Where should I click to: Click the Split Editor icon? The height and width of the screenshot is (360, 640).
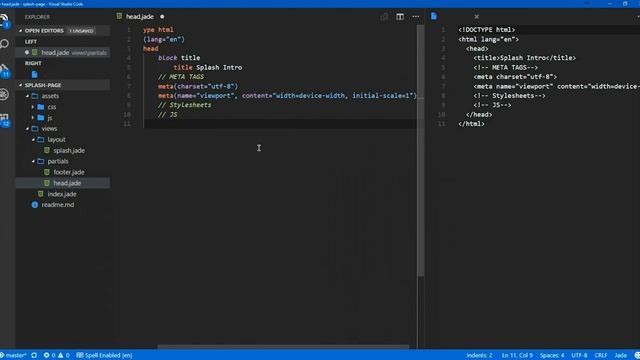pyautogui.click(x=400, y=17)
